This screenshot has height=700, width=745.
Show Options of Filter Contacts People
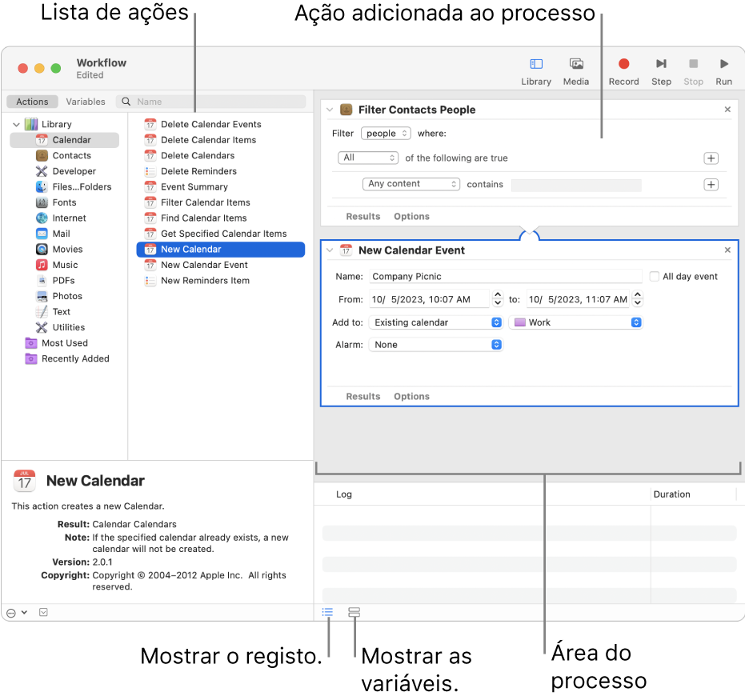411,217
